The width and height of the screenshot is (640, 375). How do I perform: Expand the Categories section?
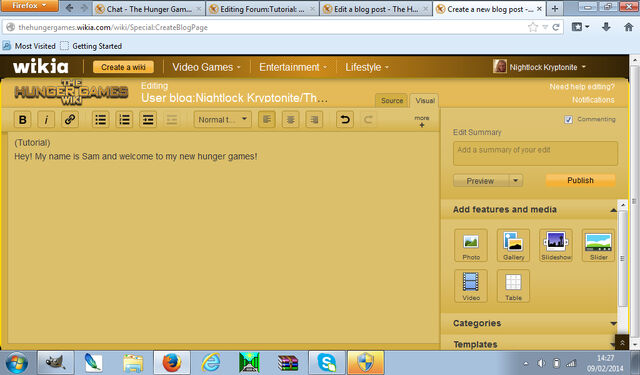point(613,324)
